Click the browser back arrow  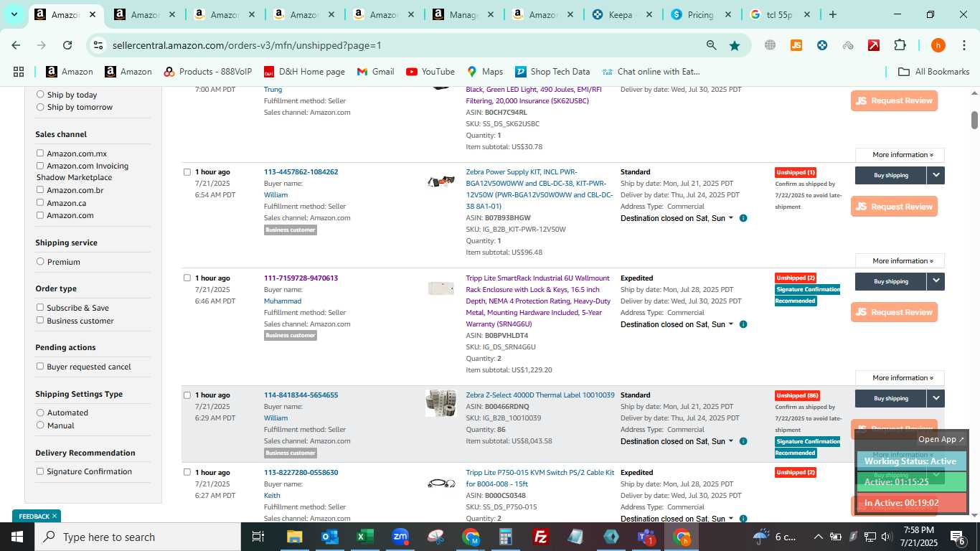tap(16, 45)
